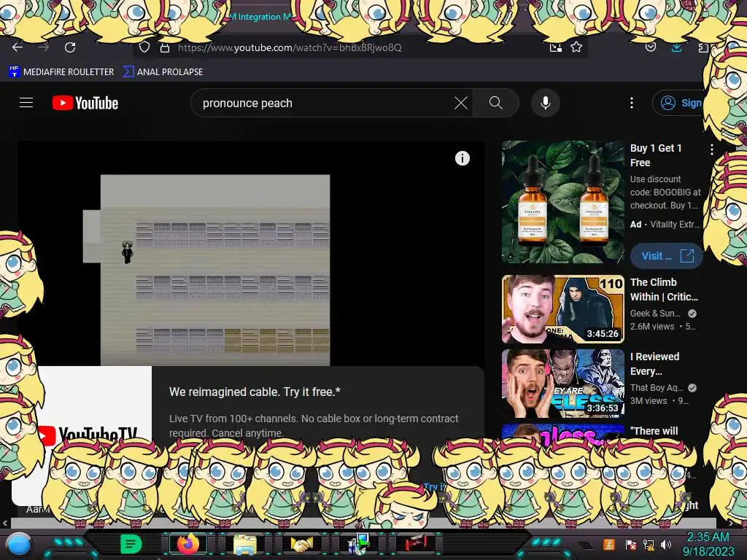The width and height of the screenshot is (747, 560).
Task: Switch to Firefox in the taskbar
Action: (188, 544)
